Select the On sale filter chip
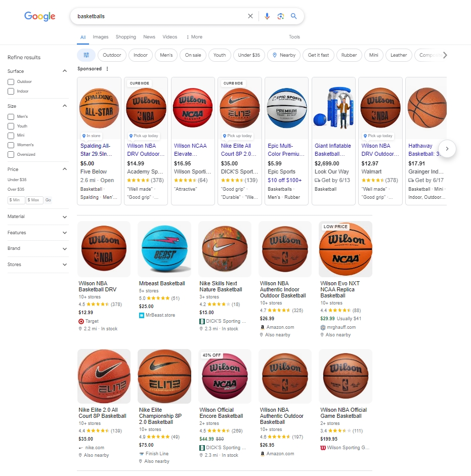This screenshot has height=476, width=471. tap(193, 55)
